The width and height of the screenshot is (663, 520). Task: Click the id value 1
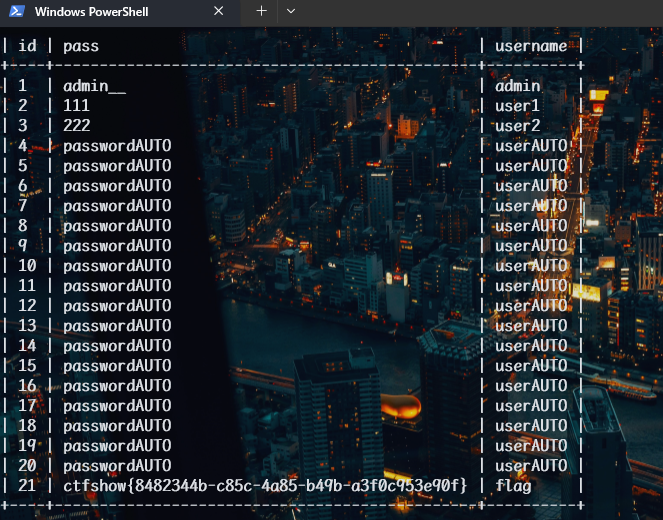click(x=22, y=86)
